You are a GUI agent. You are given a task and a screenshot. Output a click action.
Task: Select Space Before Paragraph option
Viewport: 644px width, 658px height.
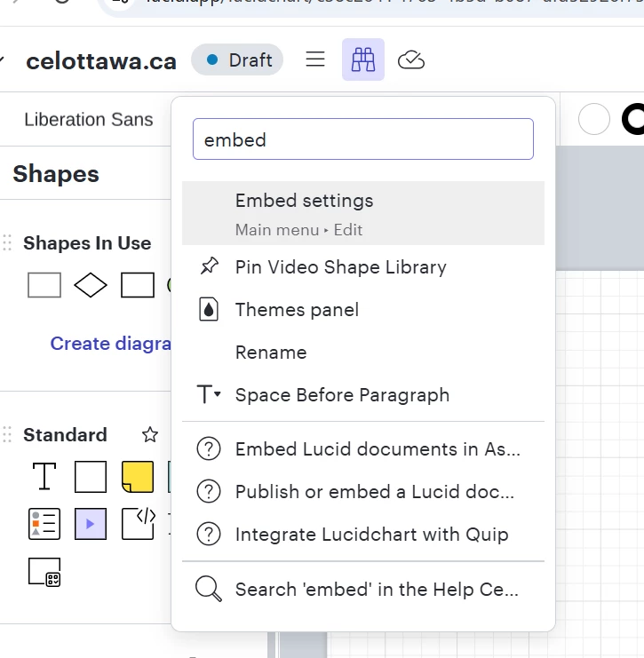click(x=363, y=395)
